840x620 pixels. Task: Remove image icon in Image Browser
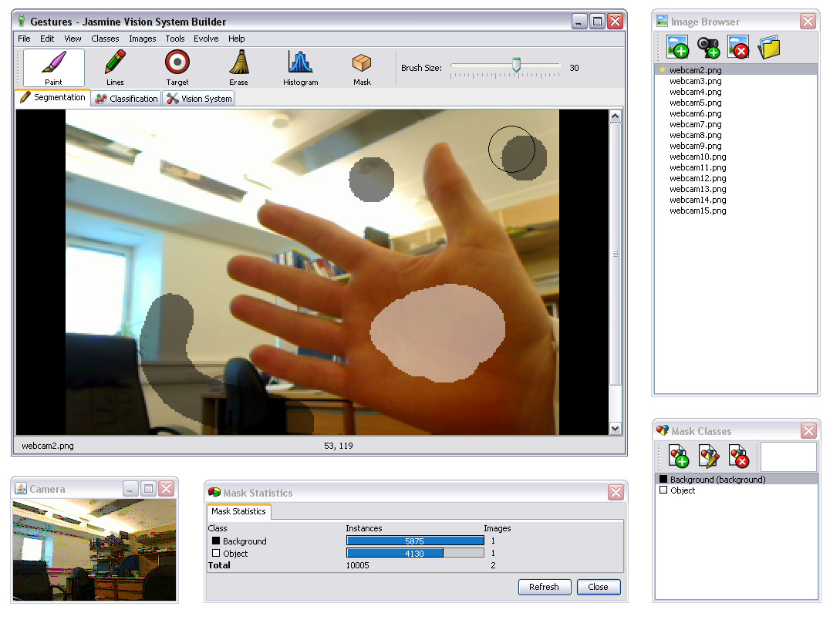coord(738,47)
